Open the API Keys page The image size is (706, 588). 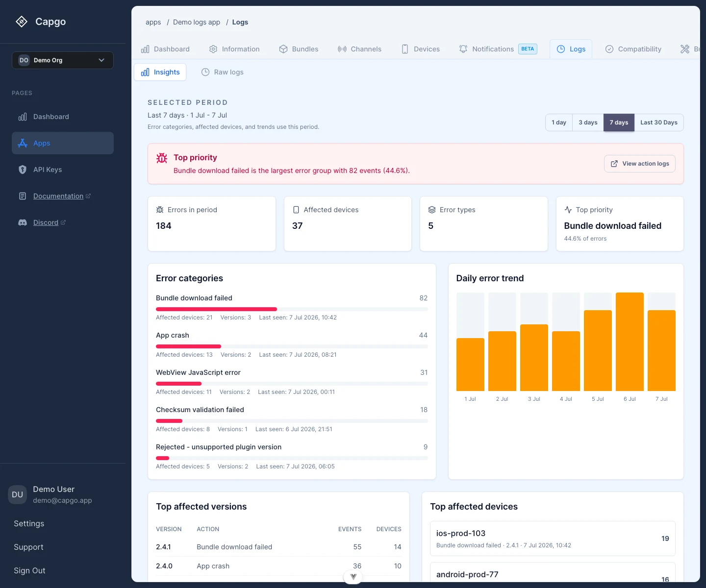click(x=63, y=170)
